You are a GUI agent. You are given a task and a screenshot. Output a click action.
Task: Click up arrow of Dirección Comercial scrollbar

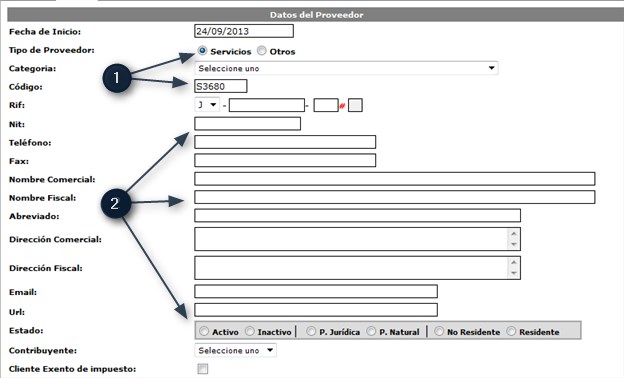click(514, 234)
